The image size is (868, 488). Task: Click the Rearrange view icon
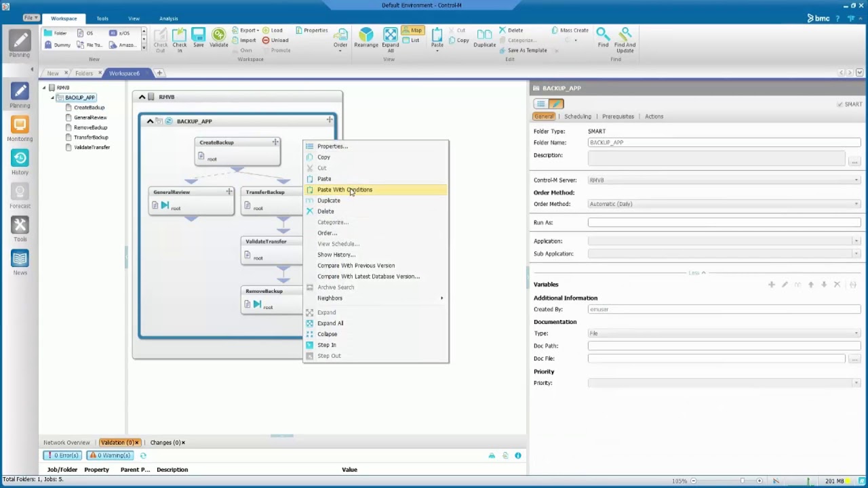[366, 38]
